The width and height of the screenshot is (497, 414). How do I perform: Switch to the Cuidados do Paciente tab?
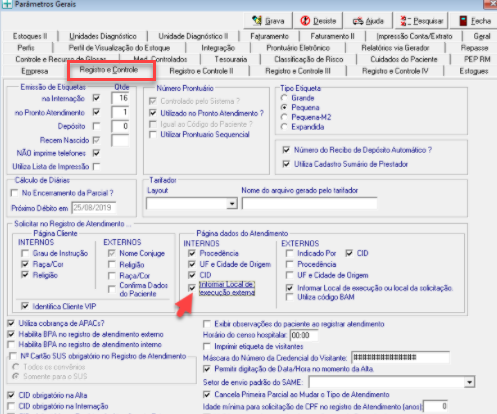(x=404, y=59)
